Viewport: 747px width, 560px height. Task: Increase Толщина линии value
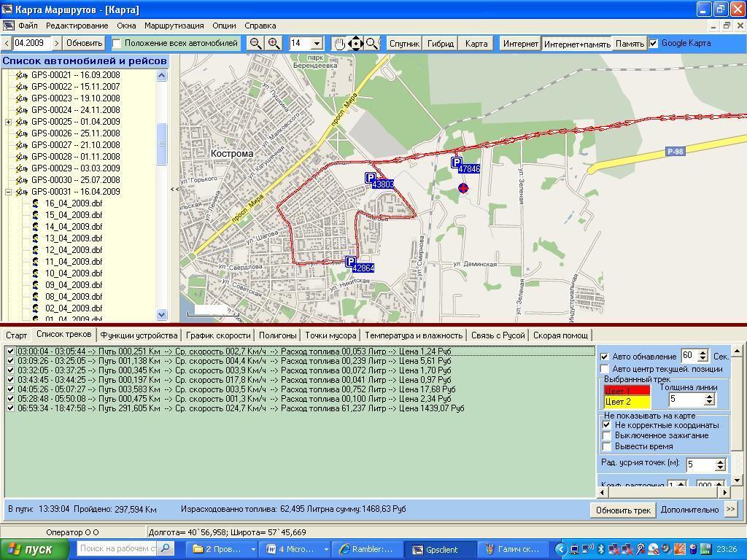pos(710,396)
